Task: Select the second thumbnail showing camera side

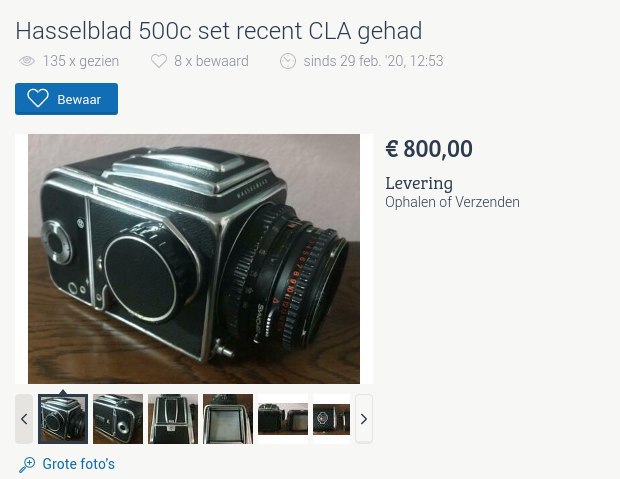Action: [x=118, y=419]
